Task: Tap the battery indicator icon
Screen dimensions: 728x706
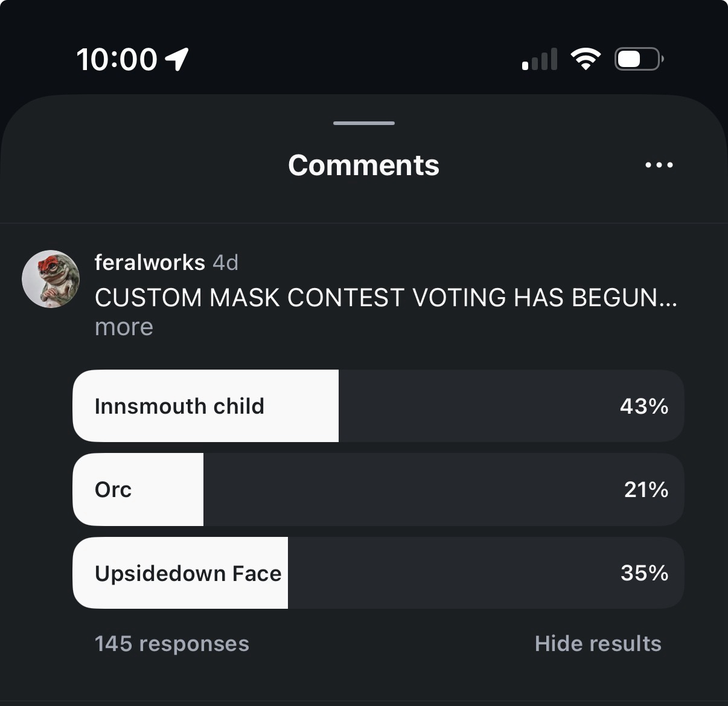Action: [x=639, y=59]
